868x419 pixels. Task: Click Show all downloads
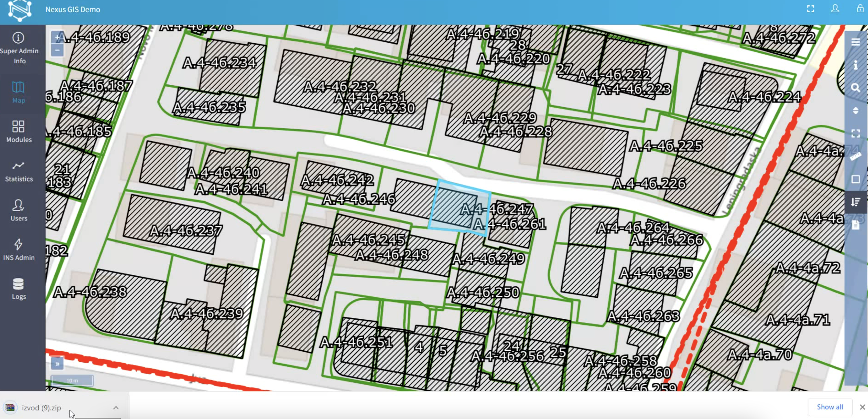(830, 407)
